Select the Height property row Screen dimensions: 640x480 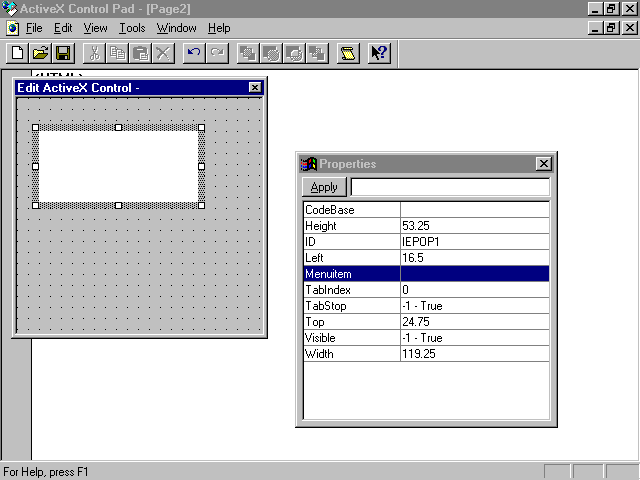[x=351, y=226]
